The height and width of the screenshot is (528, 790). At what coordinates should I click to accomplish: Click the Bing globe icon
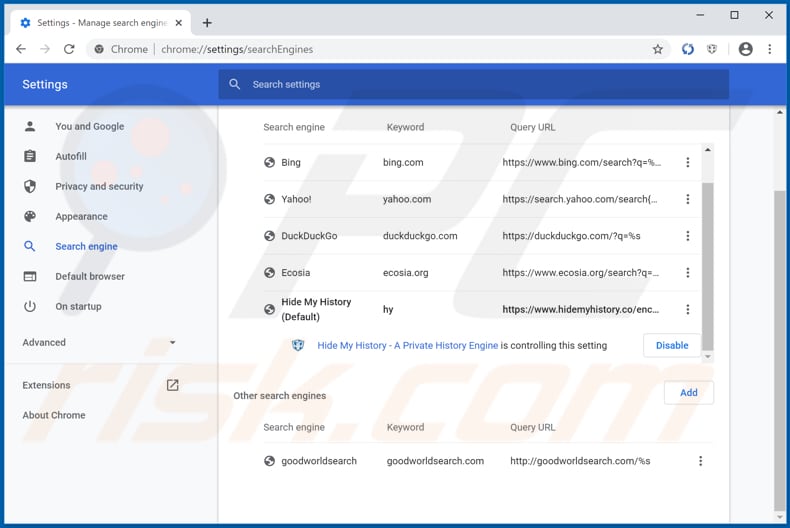pos(270,162)
